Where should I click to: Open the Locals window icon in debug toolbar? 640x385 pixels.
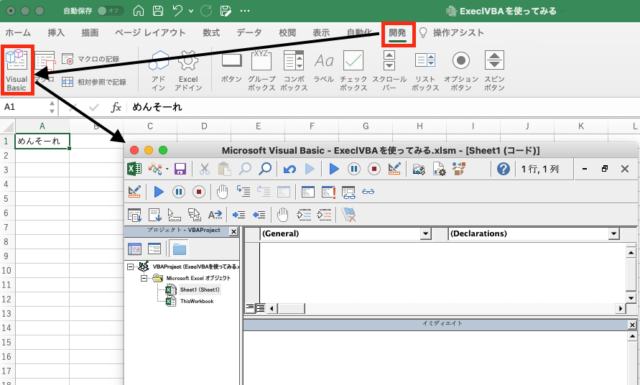pos(308,191)
